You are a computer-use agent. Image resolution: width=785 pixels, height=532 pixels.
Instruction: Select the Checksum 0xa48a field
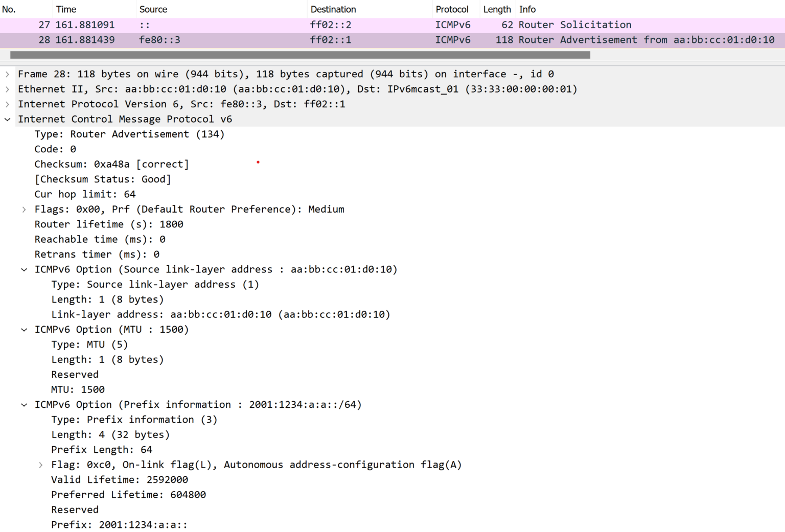click(111, 164)
